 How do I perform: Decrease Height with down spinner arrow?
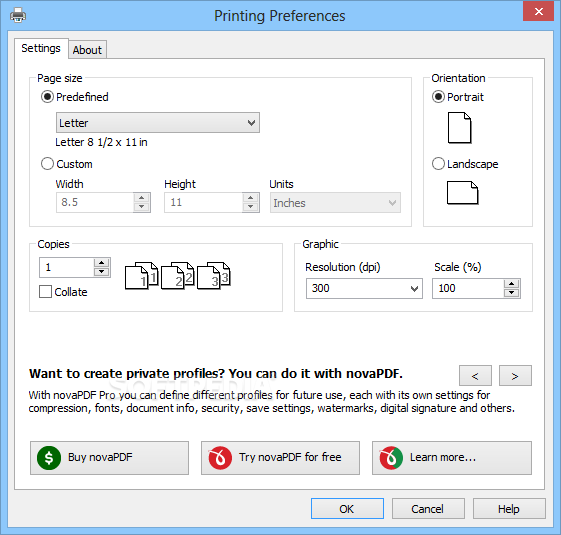(250, 207)
